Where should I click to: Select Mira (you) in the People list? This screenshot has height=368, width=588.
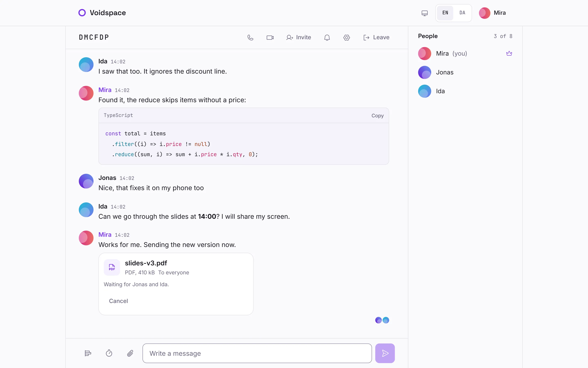point(465,53)
